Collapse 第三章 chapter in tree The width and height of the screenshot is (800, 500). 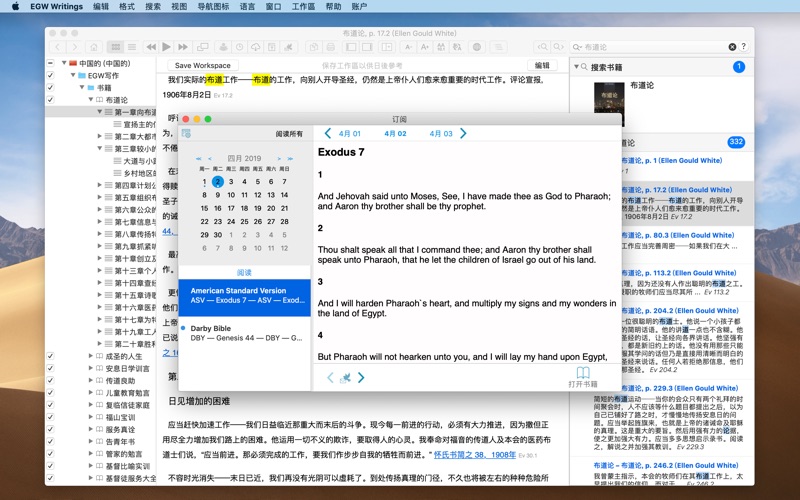click(x=99, y=148)
